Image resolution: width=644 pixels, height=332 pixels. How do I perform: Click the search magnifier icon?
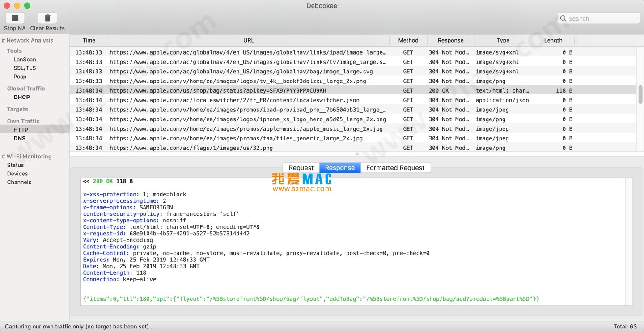[563, 18]
